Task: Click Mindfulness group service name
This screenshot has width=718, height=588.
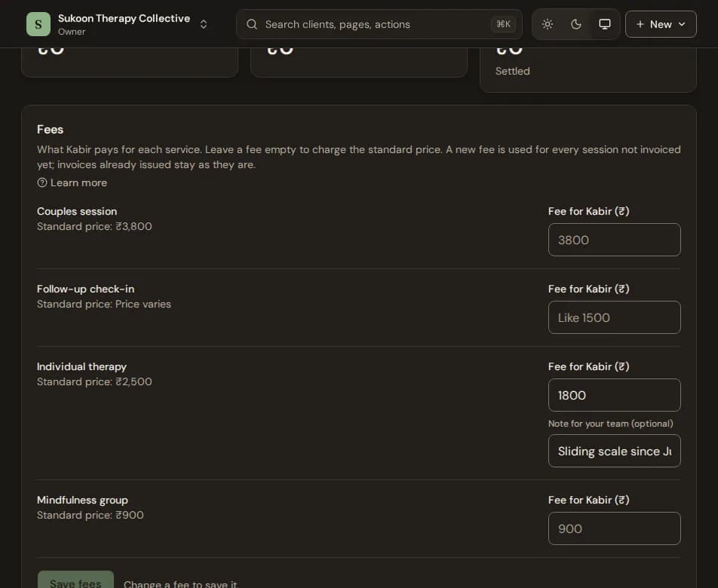Action: 82,500
